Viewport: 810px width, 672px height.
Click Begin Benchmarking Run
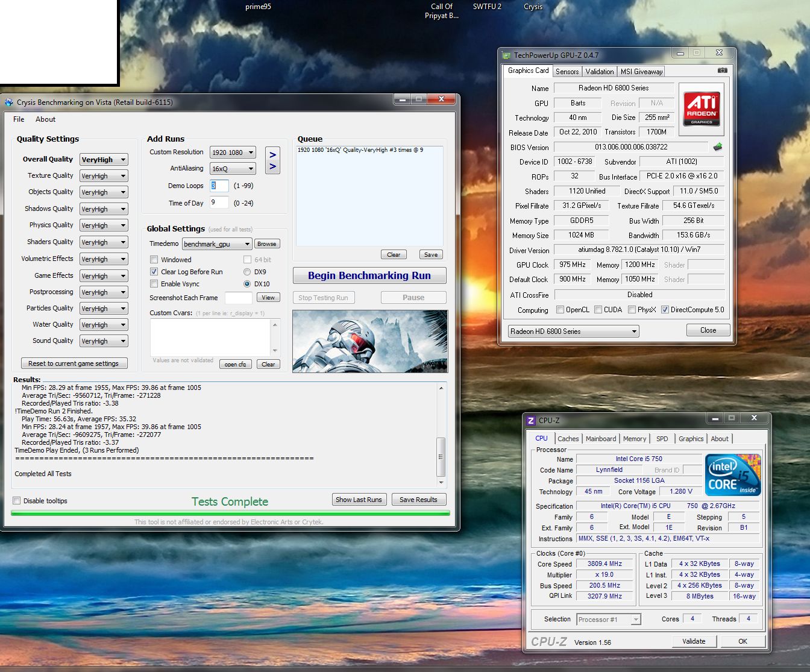(369, 275)
